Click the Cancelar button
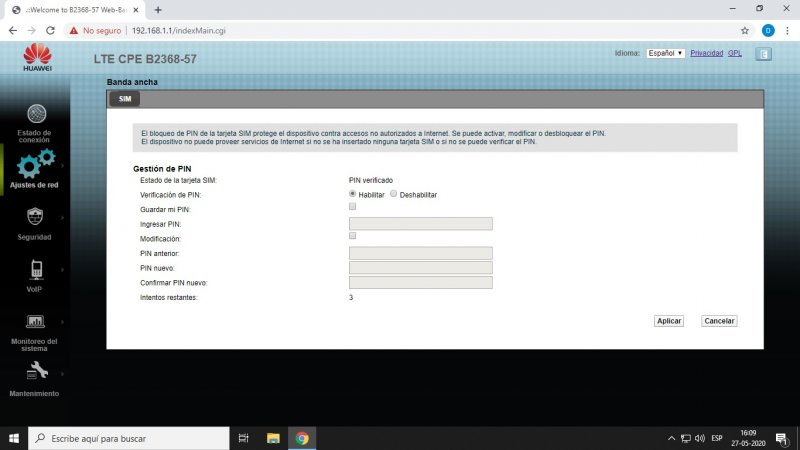 [718, 321]
